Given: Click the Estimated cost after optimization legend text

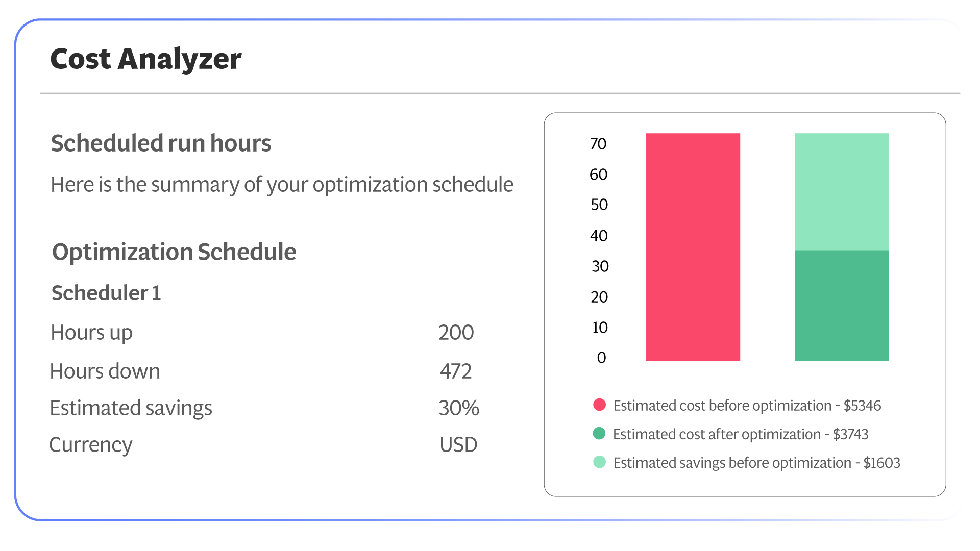Looking at the screenshot, I should click(740, 434).
